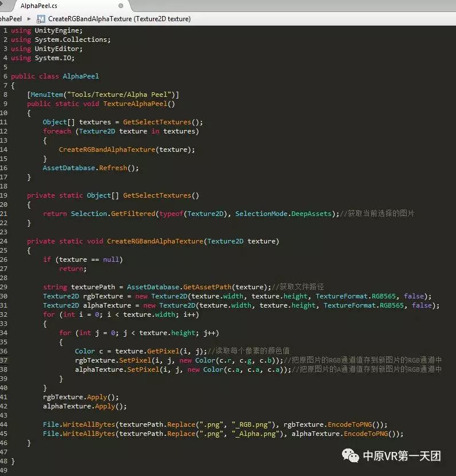Image resolution: width=456 pixels, height=476 pixels.
Task: Click line number 6 in the gutter
Action: 5,76
